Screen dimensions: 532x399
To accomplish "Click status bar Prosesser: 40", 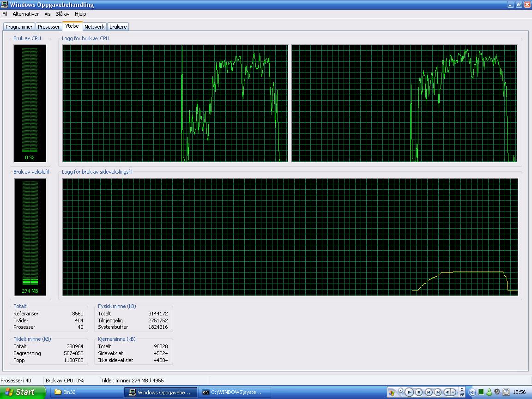I will coord(16,381).
